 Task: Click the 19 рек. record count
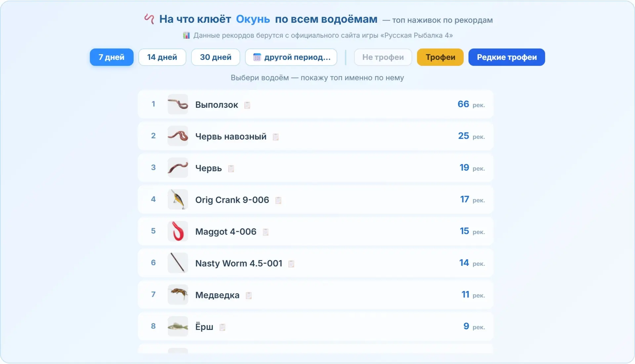[x=472, y=168]
